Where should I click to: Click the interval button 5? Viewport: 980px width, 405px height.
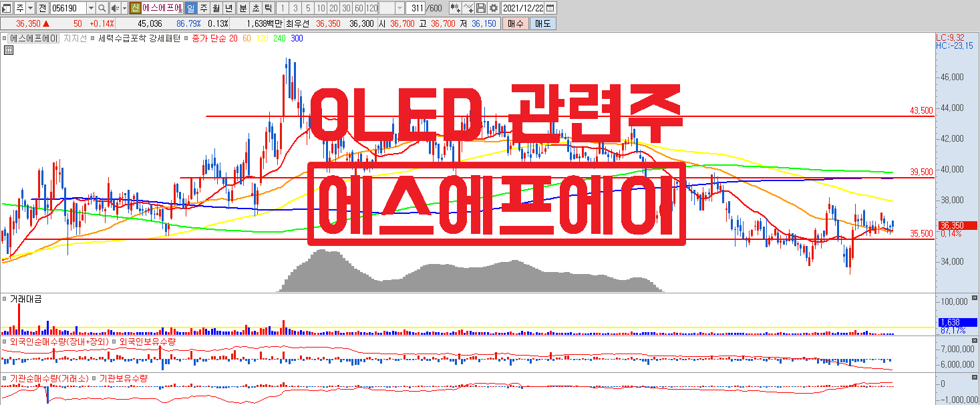(308, 8)
